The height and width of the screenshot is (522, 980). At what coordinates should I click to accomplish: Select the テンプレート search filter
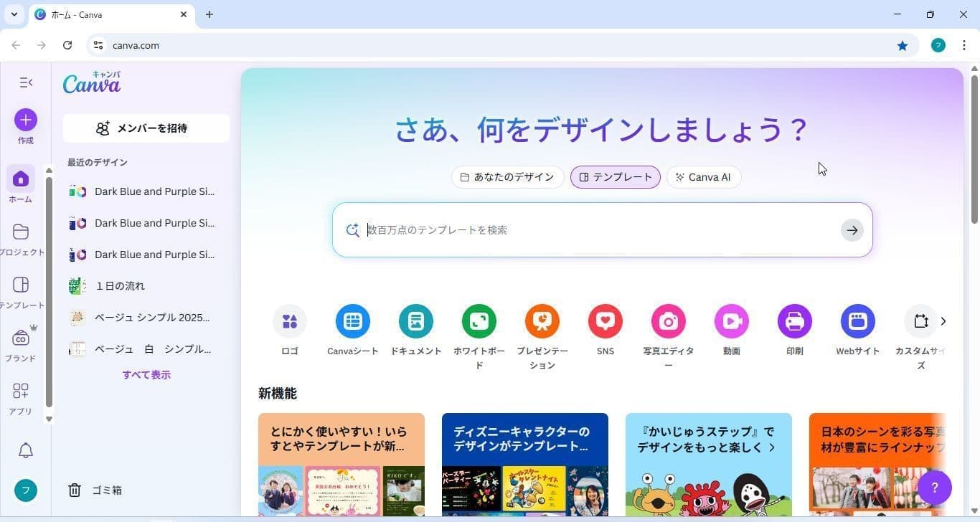point(615,176)
